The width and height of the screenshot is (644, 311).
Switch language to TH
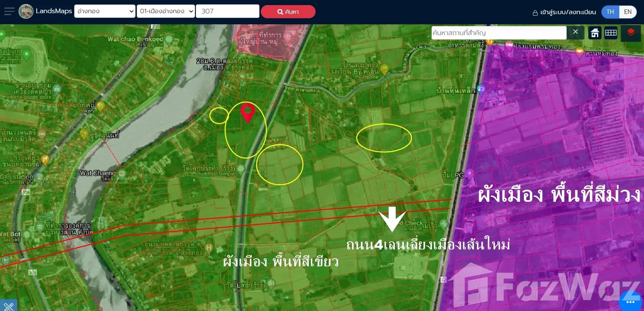point(610,12)
